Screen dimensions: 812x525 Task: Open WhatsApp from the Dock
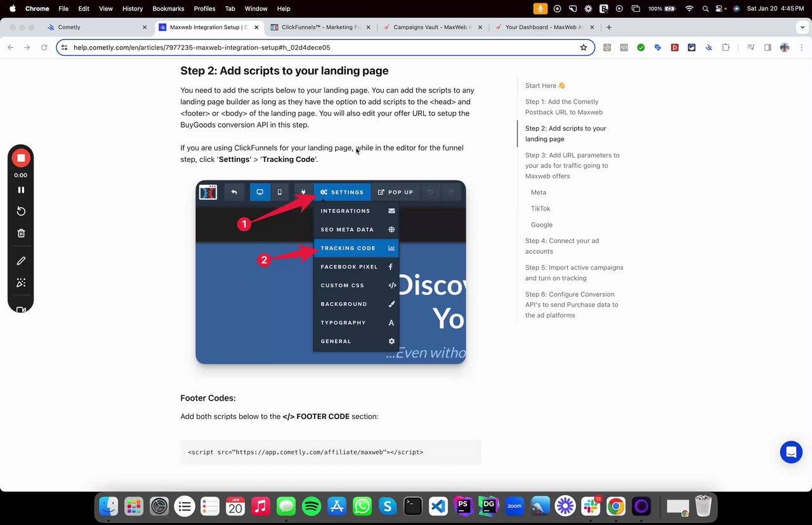coord(362,506)
